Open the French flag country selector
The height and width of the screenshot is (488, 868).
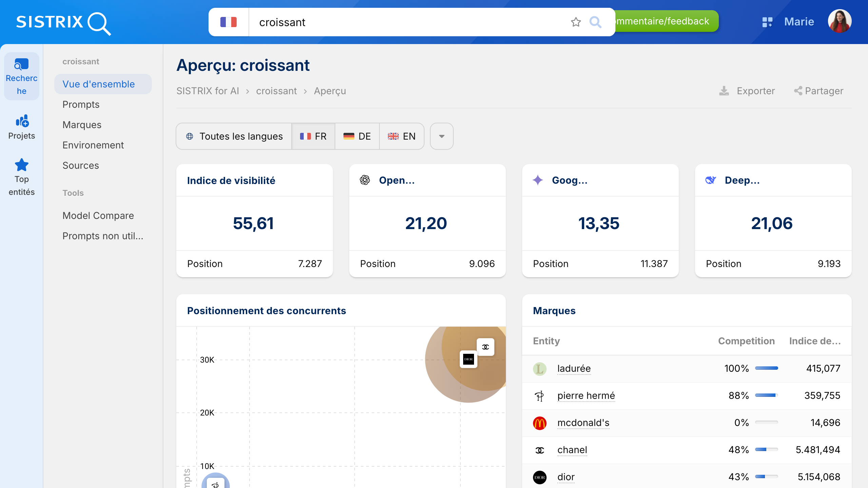(229, 22)
